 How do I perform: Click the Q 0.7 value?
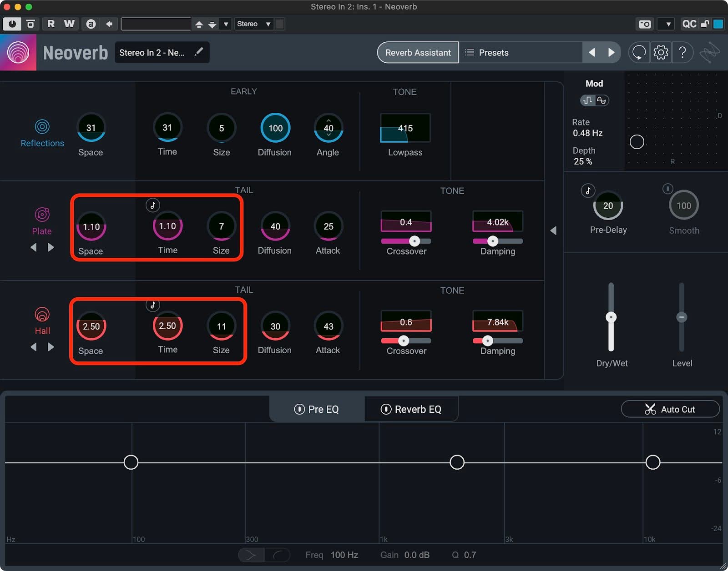coord(470,555)
